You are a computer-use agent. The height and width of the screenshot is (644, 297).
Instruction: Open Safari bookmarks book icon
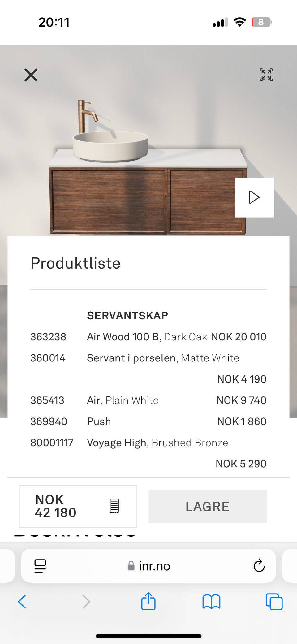coord(211,602)
